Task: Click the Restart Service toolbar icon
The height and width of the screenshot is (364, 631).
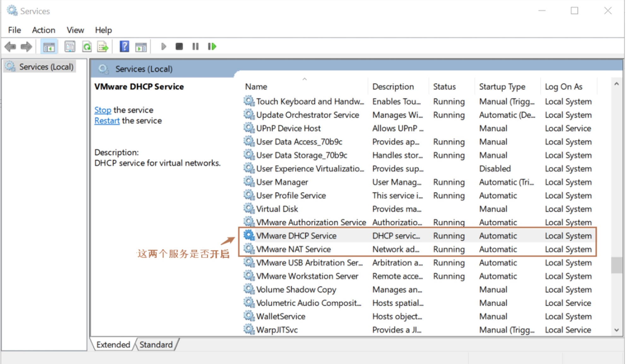Action: coord(212,47)
